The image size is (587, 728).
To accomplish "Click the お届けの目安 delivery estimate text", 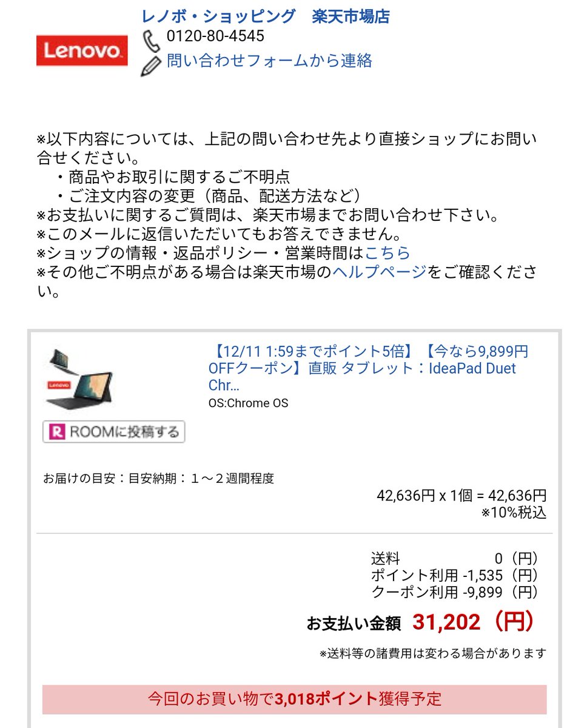I will pyautogui.click(x=159, y=479).
